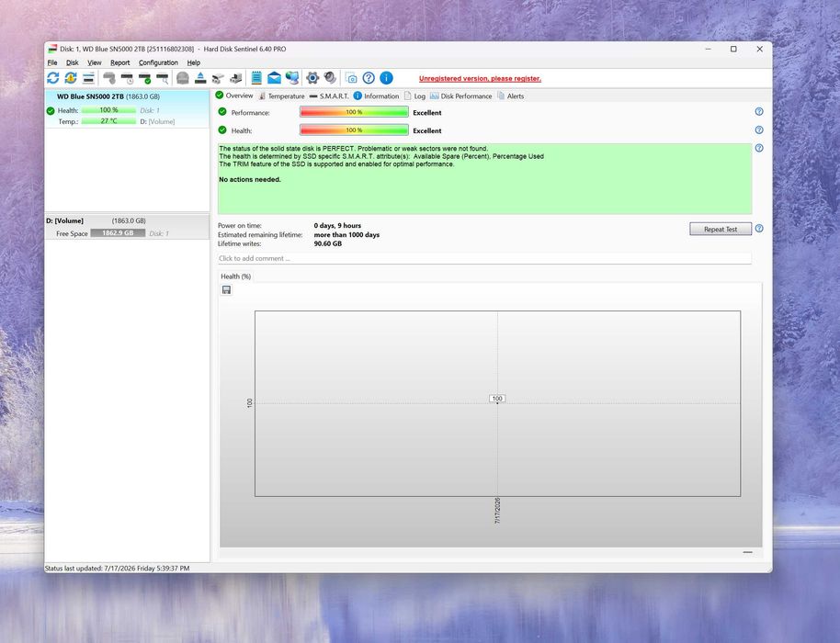Click the refresh icon with warning sign
Image resolution: width=840 pixels, height=643 pixels.
(71, 78)
